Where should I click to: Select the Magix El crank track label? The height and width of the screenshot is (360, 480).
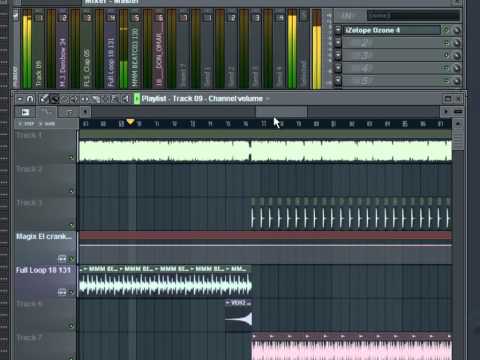pos(44,237)
